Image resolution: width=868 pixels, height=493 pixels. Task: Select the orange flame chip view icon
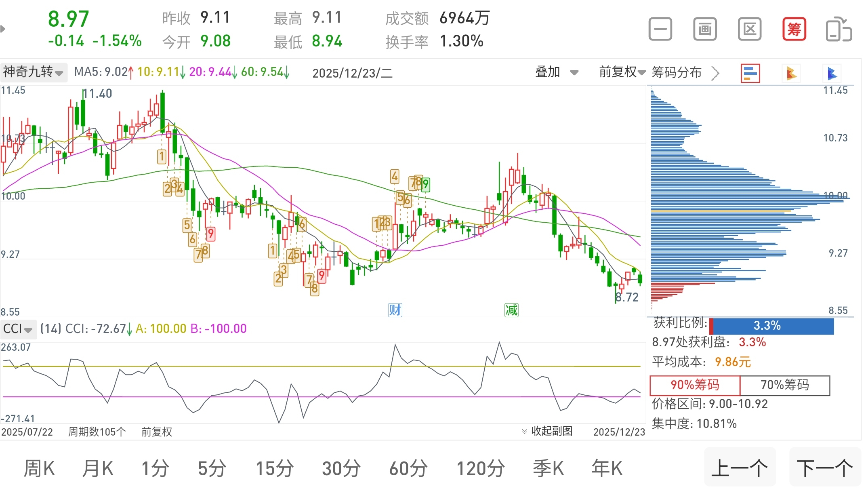coord(791,74)
